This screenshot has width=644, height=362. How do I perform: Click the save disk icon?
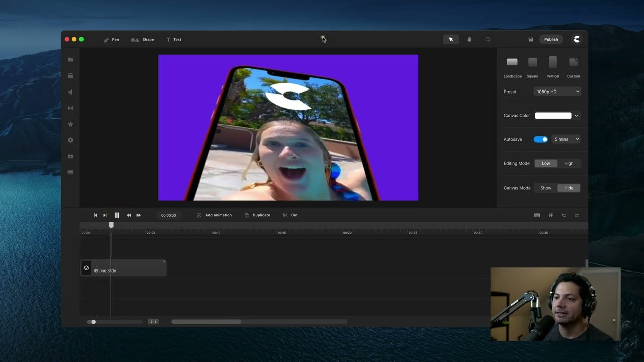530,39
